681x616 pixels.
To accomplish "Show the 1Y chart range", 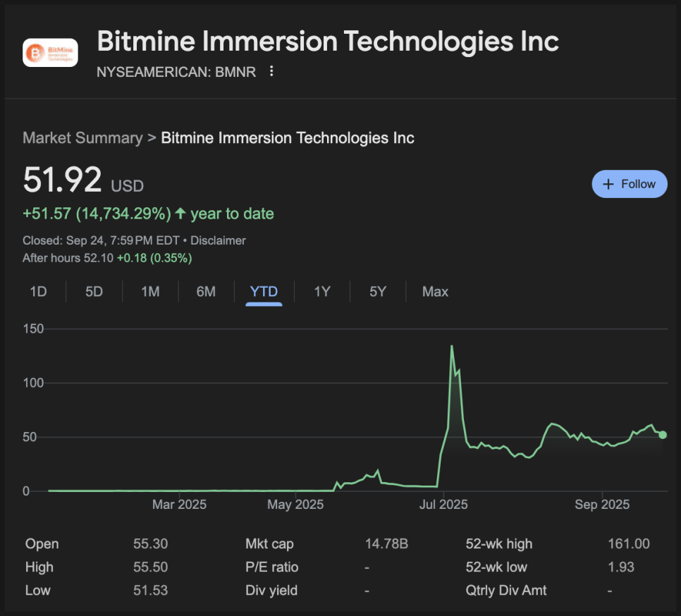I will (322, 291).
